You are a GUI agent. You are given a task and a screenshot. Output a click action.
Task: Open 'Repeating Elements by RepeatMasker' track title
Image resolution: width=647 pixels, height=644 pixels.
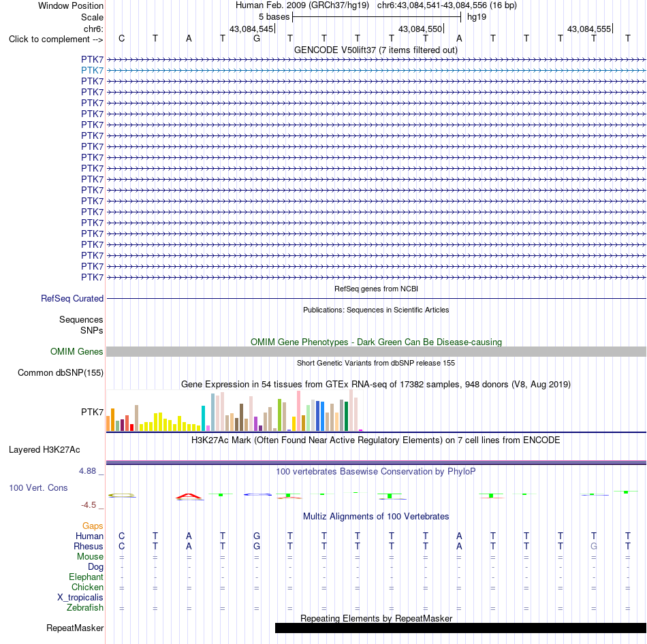tap(376, 618)
